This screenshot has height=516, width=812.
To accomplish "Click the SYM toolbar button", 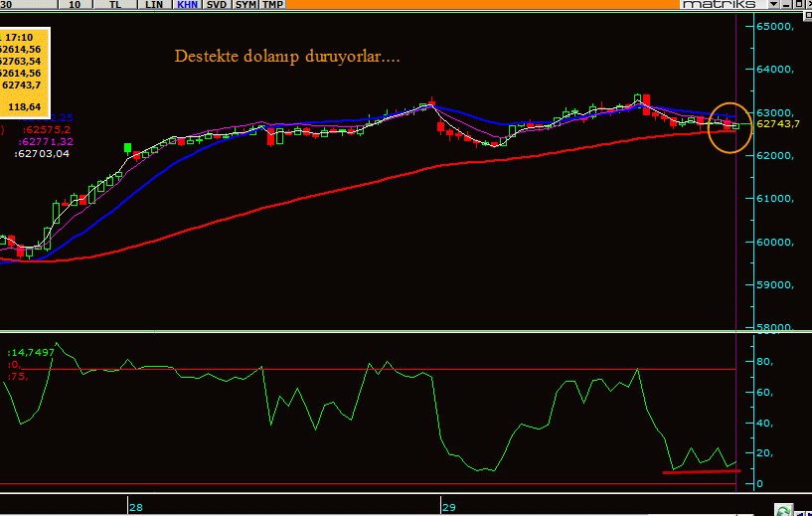I will 245,4.
